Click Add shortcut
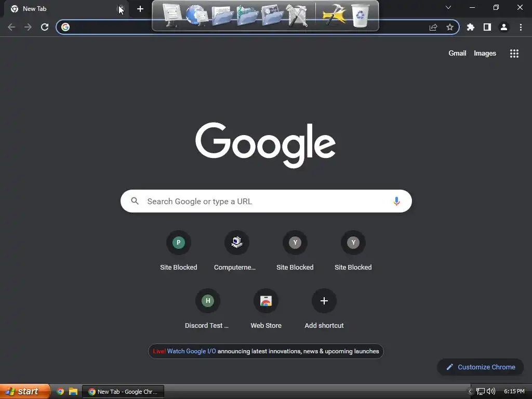Screen dimensions: 532x399 pyautogui.click(x=324, y=309)
